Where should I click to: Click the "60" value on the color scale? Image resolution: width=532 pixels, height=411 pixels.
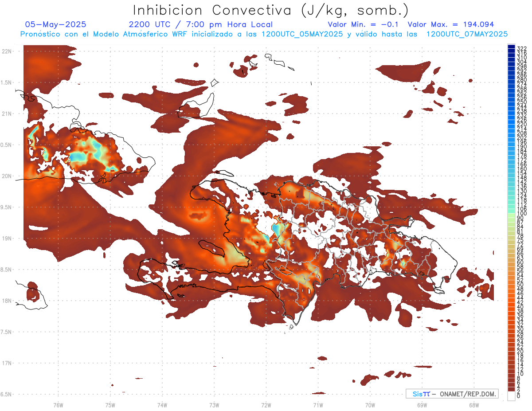[x=520, y=262]
